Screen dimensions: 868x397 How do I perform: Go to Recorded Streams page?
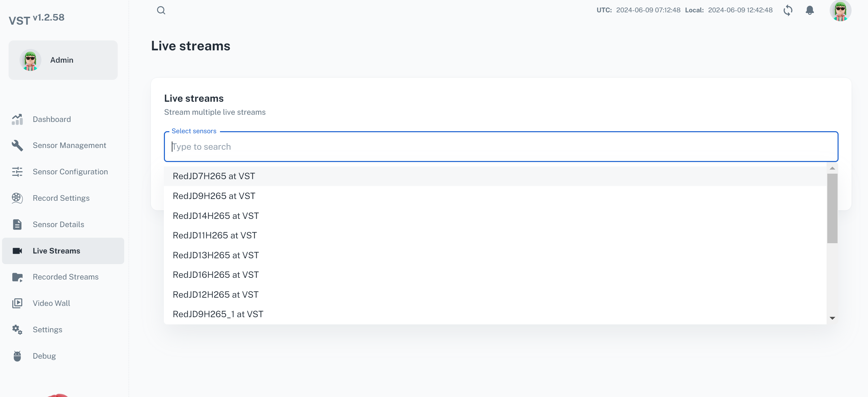click(65, 277)
